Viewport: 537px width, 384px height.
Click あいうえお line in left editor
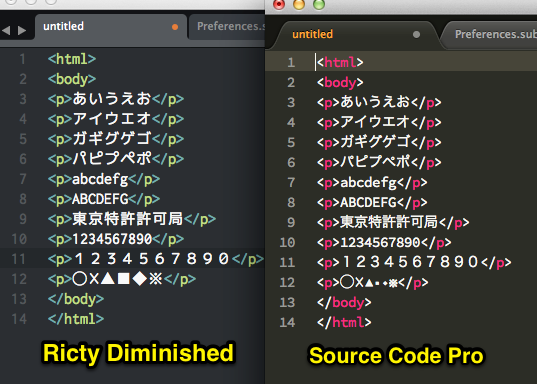tap(116, 99)
